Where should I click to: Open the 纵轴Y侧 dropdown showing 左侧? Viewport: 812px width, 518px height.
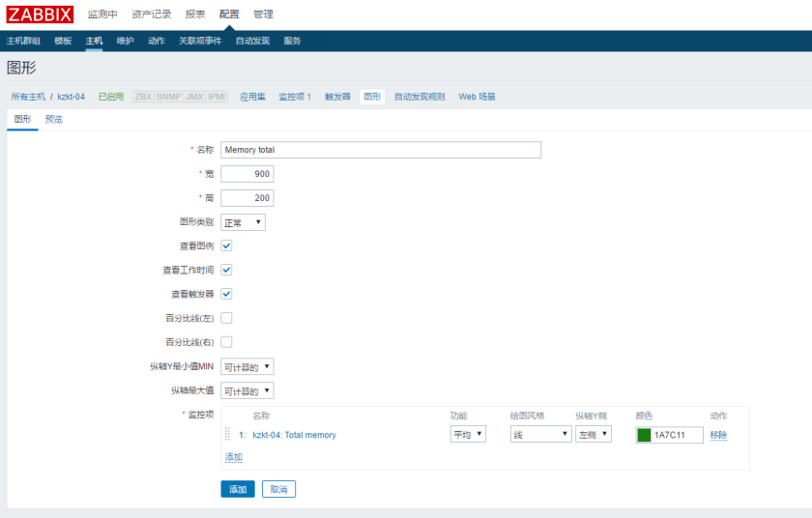594,434
